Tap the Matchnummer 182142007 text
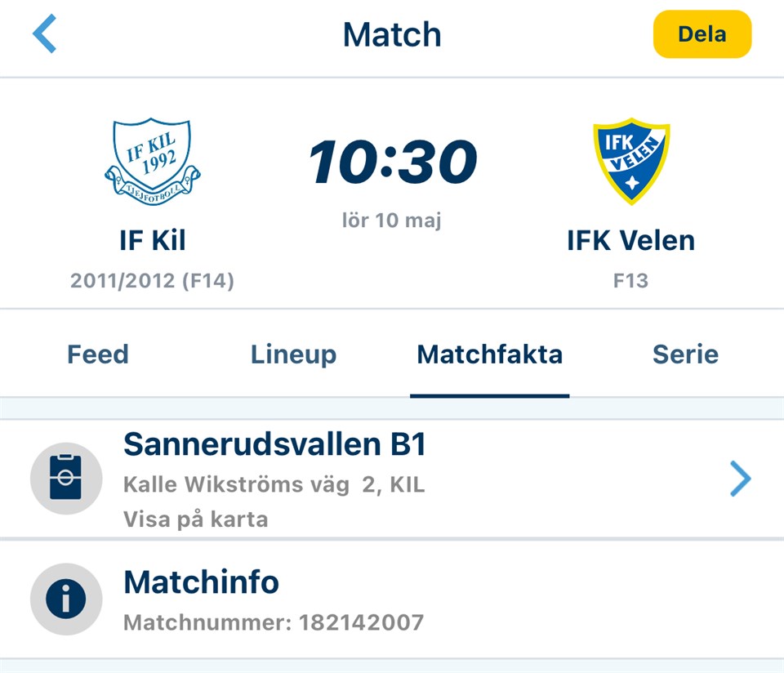 274,623
